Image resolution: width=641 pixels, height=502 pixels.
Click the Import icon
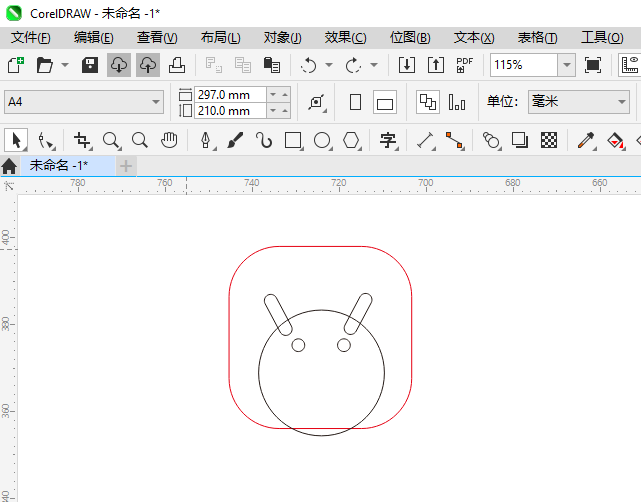coord(407,65)
